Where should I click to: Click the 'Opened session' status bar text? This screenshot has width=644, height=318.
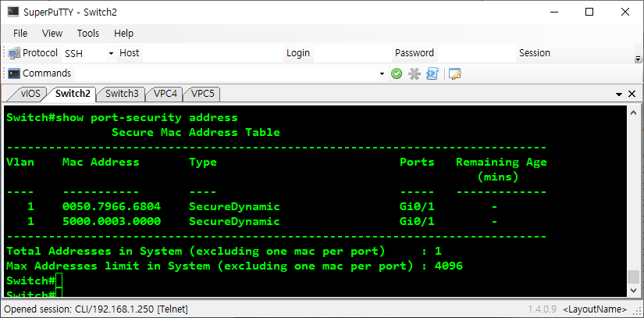pos(96,309)
